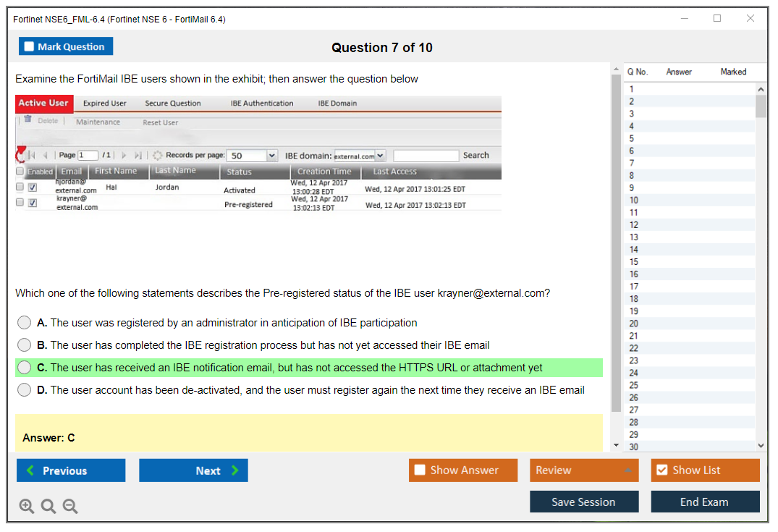Image resolution: width=778 pixels, height=532 pixels.
Task: Enable the Show Answer checkbox
Action: pos(420,470)
